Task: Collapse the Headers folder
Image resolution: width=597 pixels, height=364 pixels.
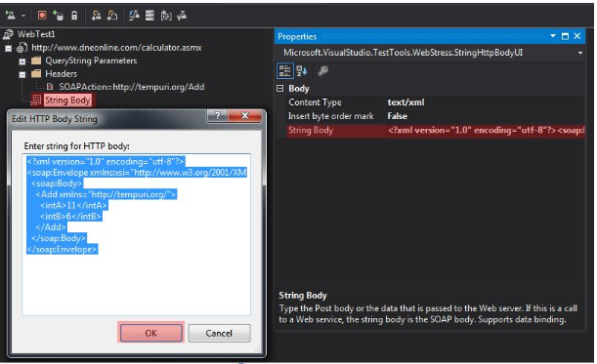Action: click(x=22, y=74)
